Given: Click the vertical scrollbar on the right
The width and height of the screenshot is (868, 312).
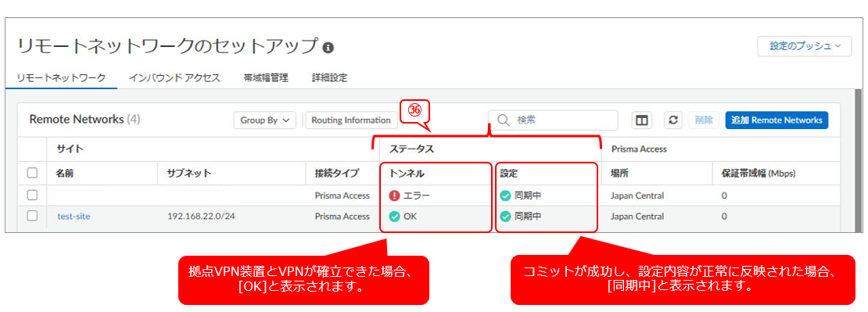Looking at the screenshot, I should [x=858, y=160].
